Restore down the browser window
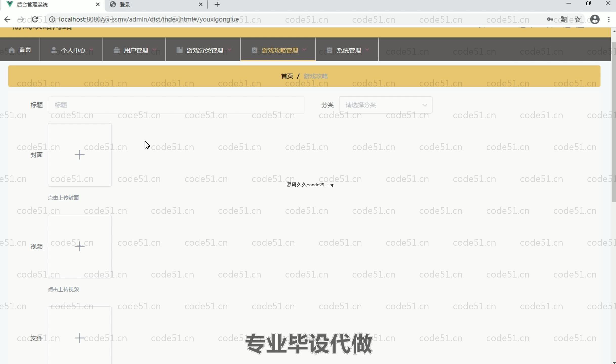Viewport: 616px width, 364px height. click(588, 3)
